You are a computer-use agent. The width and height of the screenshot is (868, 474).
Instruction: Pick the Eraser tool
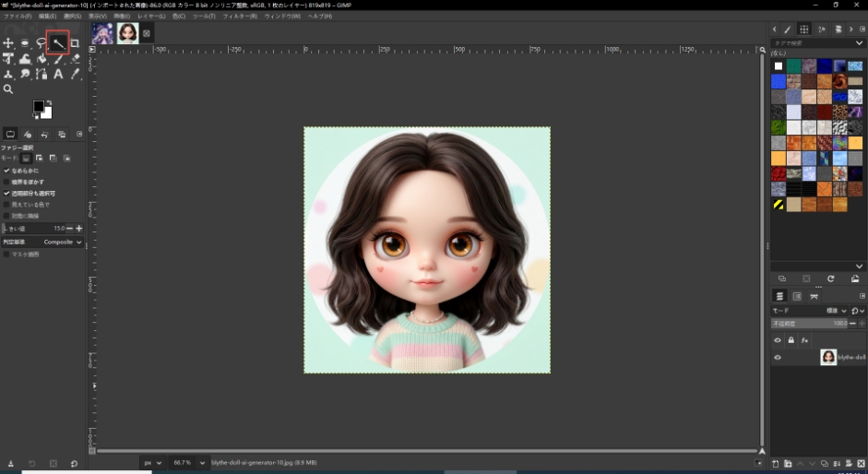[75, 59]
